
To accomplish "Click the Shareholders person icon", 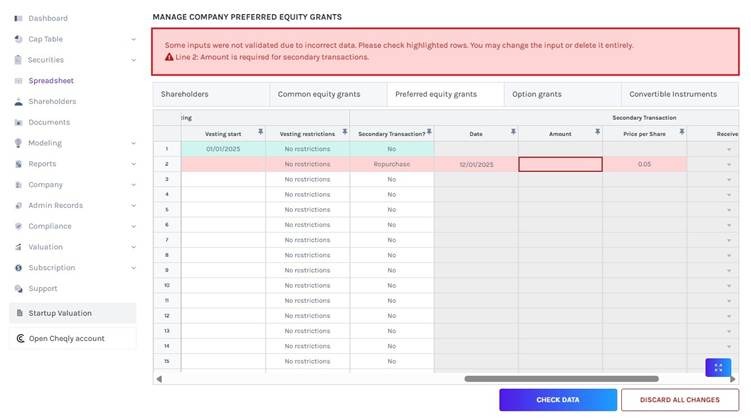I will point(18,102).
